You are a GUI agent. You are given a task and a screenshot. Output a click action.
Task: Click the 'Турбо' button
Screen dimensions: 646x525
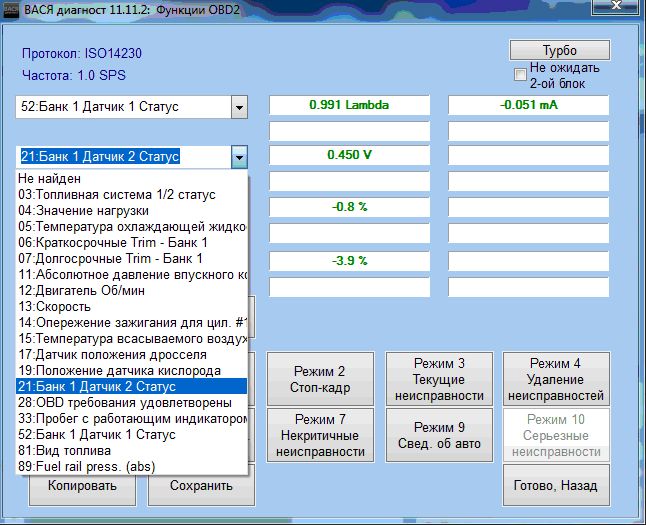click(560, 50)
